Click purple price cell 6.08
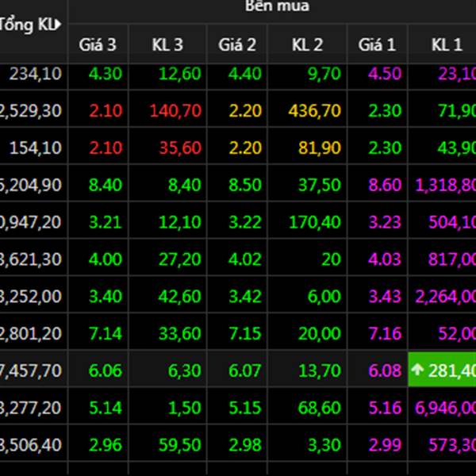Image resolution: width=476 pixels, height=476 pixels. (385, 370)
